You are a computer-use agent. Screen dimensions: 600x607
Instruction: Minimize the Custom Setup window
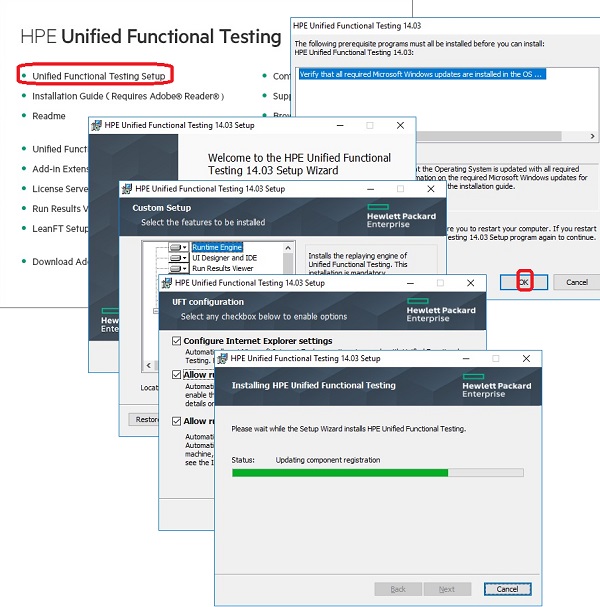[370, 189]
